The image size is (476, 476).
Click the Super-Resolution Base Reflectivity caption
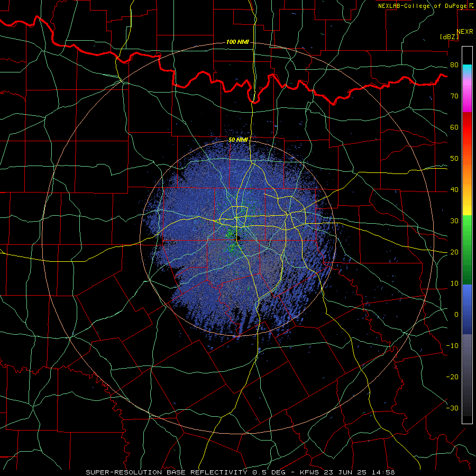tap(240, 472)
